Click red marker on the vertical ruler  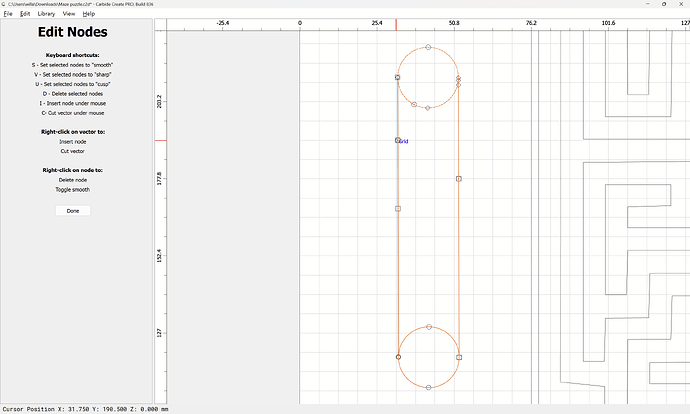(160, 141)
